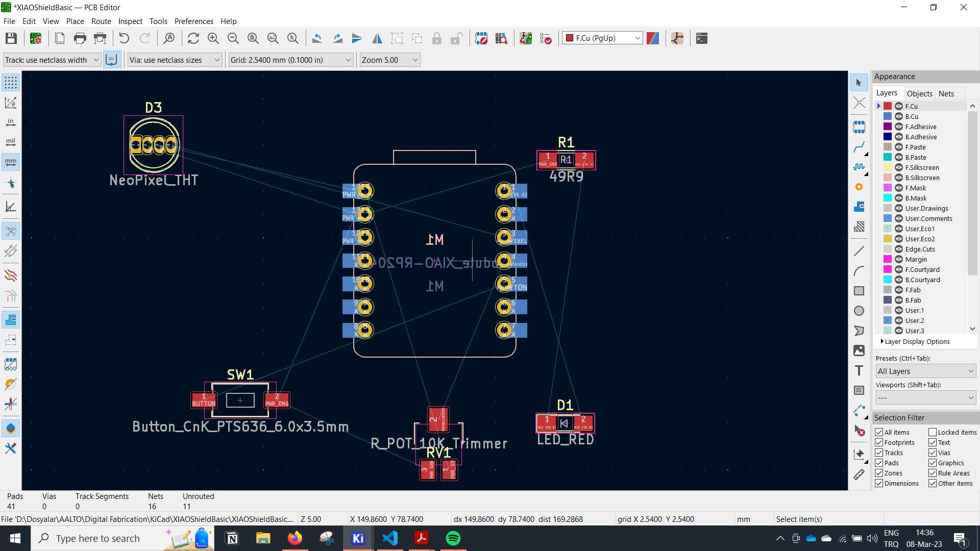Click the Undo button in toolbar
The height and width of the screenshot is (551, 980).
click(x=123, y=38)
